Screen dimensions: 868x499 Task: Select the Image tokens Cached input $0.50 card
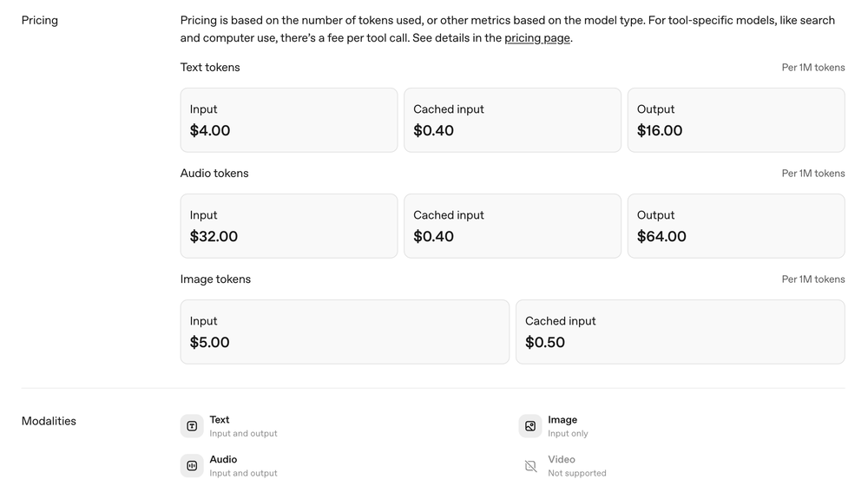[680, 332]
